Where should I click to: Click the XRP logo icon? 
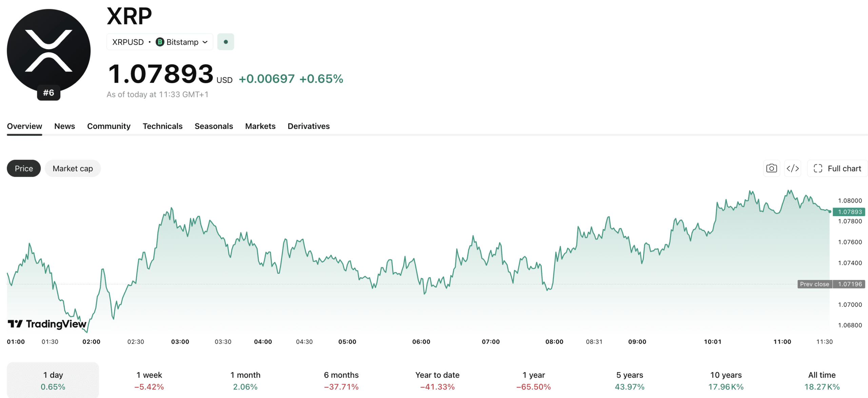point(48,51)
